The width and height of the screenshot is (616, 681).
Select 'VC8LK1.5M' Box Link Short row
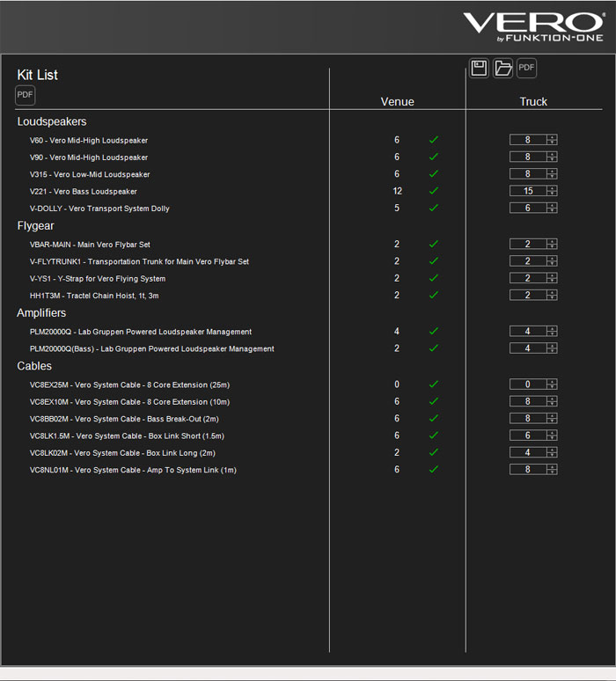127,436
